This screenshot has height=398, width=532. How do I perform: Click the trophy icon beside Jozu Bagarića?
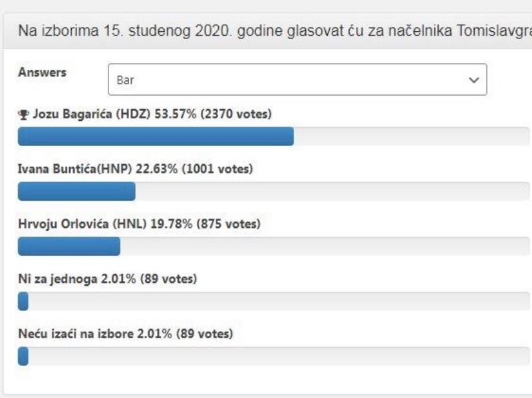coord(23,114)
